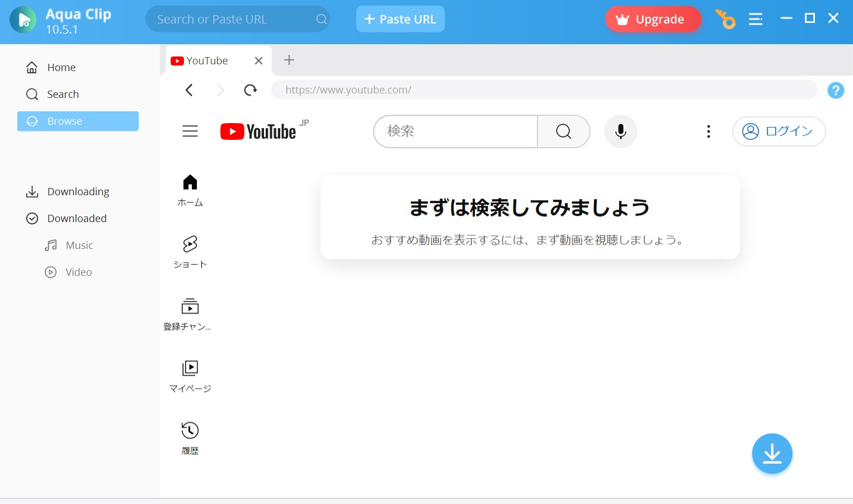Screen dimensions: 853x504
Task: Open 登録チャンネル subscriptions icon
Action: coord(190,307)
